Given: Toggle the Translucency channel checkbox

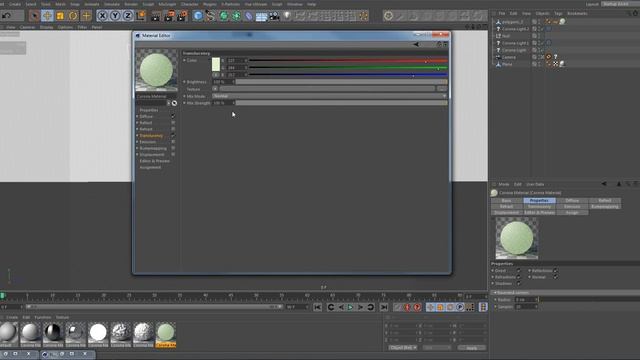Looking at the screenshot, I should point(173,136).
